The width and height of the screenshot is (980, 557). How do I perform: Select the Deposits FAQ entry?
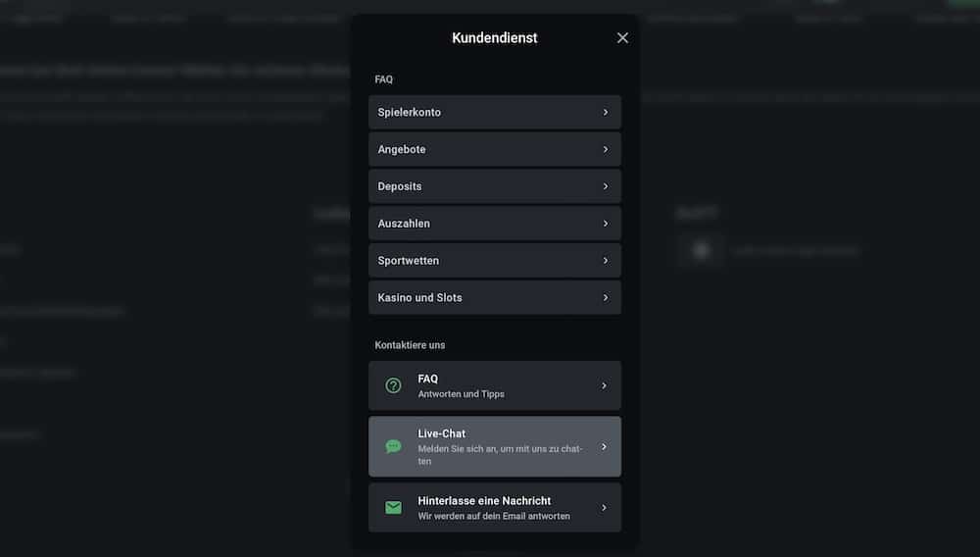tap(494, 186)
